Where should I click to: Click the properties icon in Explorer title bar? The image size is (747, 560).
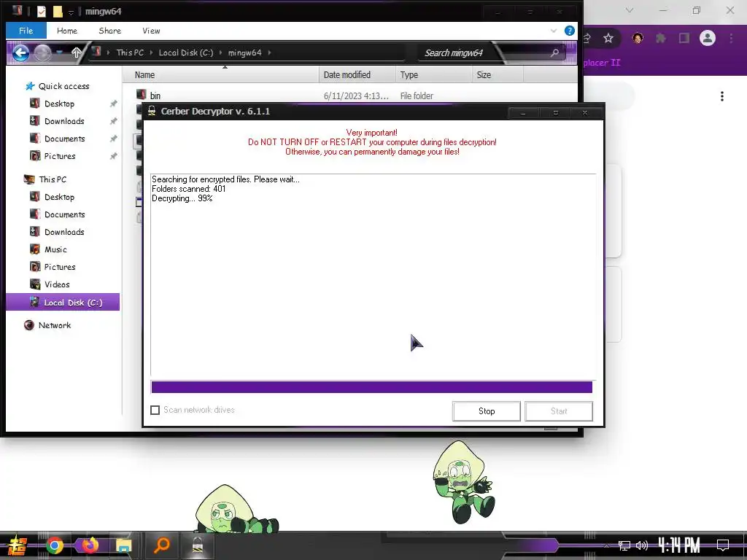pyautogui.click(x=42, y=11)
